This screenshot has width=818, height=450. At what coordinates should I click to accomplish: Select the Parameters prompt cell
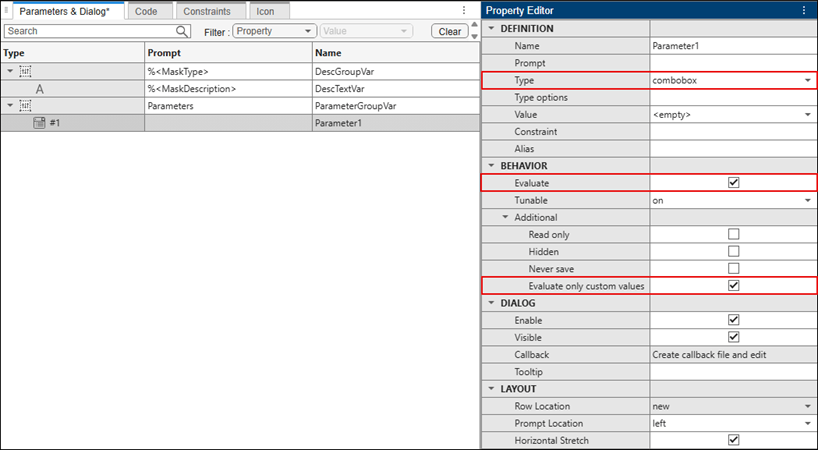pos(228,106)
